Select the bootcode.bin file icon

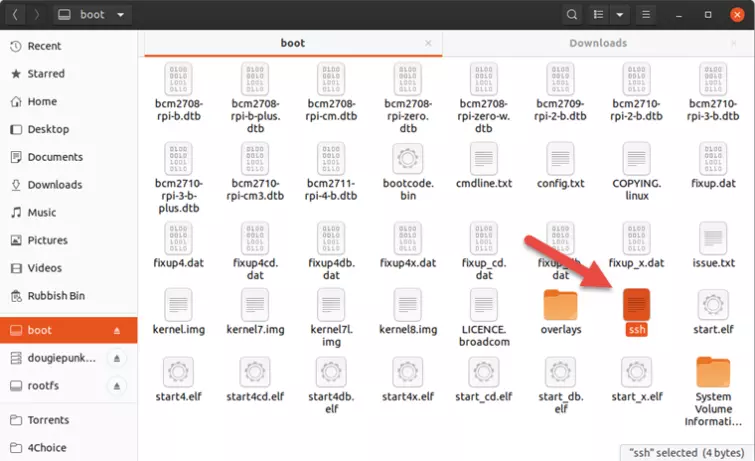point(408,158)
